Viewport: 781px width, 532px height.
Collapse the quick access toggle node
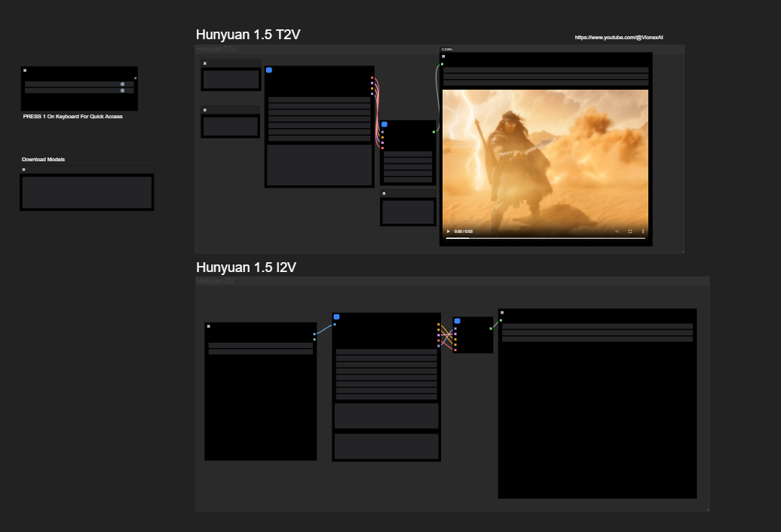point(25,70)
